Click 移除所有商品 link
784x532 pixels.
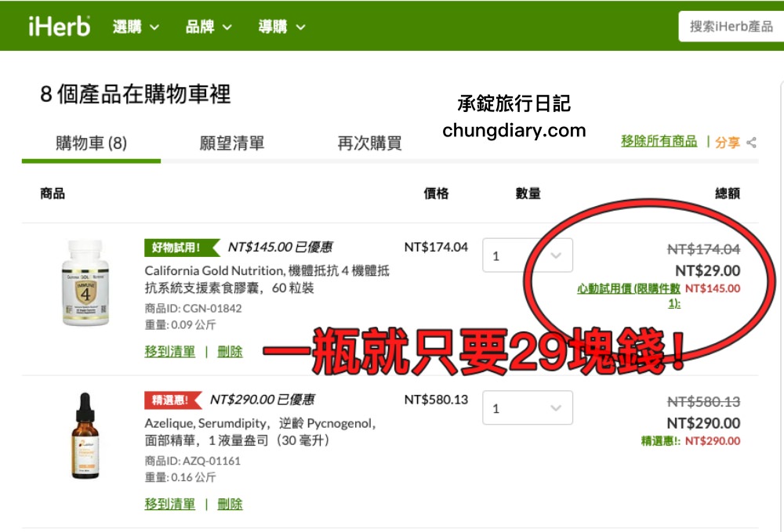pos(659,141)
